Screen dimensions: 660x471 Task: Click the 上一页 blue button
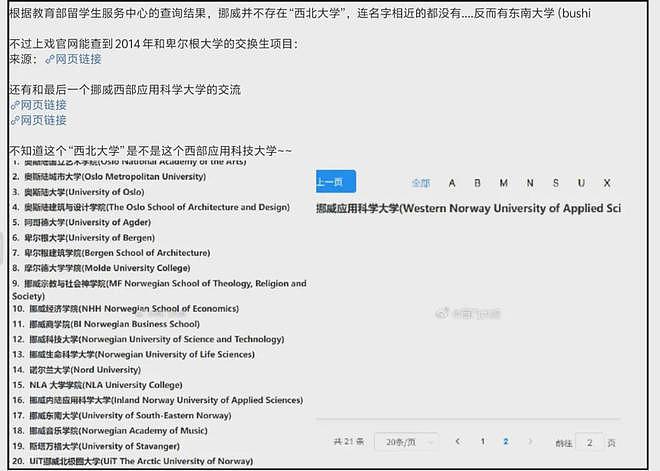click(336, 181)
